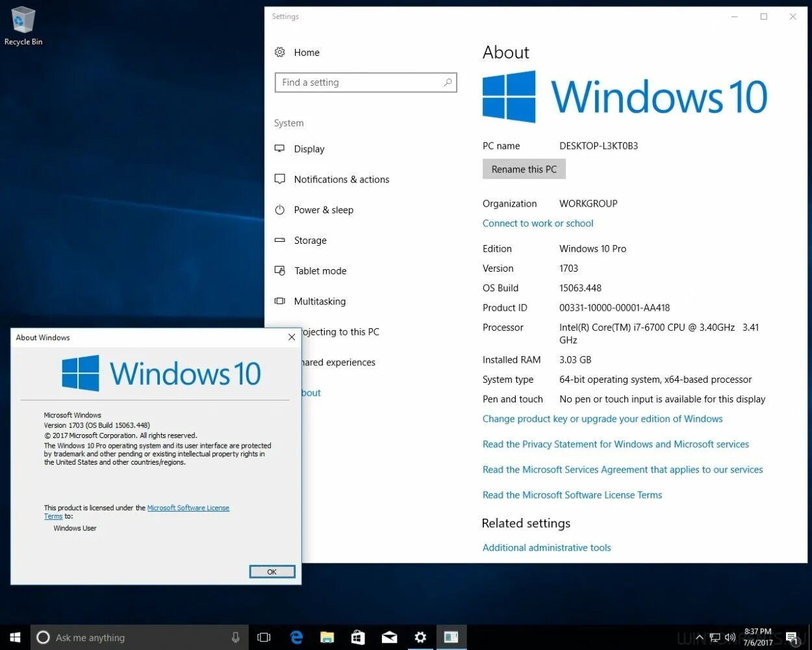Go to Home in Settings

click(307, 52)
